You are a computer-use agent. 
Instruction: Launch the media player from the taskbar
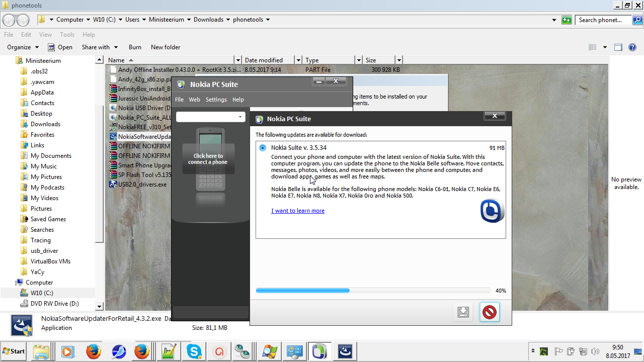(x=67, y=351)
